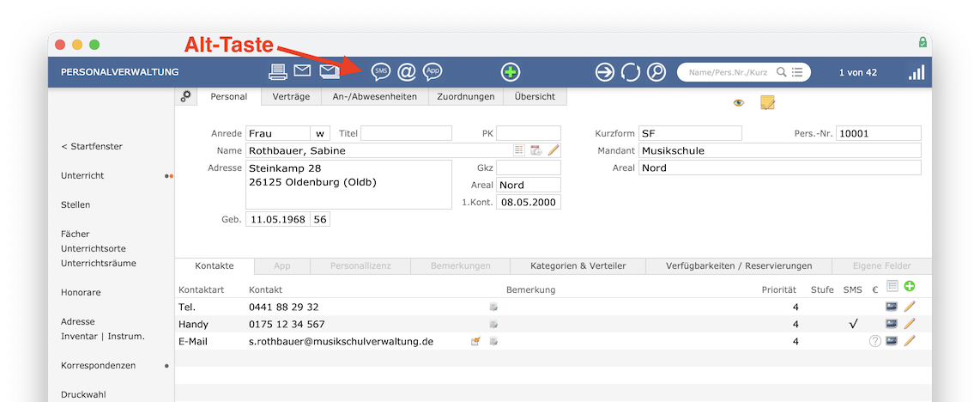980x402 pixels.
Task: Open the Übersicht tab
Action: [536, 96]
